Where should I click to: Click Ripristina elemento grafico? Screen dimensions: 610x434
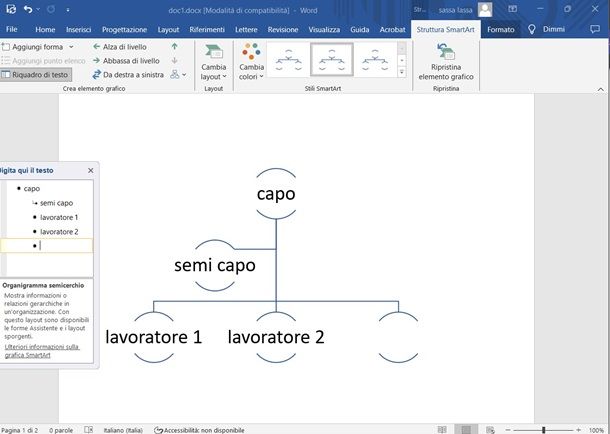446,62
